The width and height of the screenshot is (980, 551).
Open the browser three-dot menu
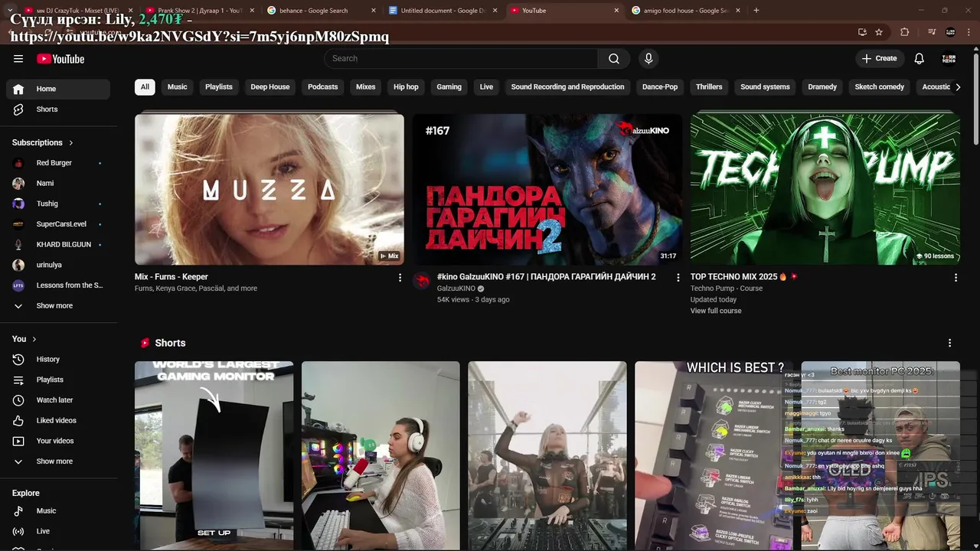pyautogui.click(x=969, y=32)
